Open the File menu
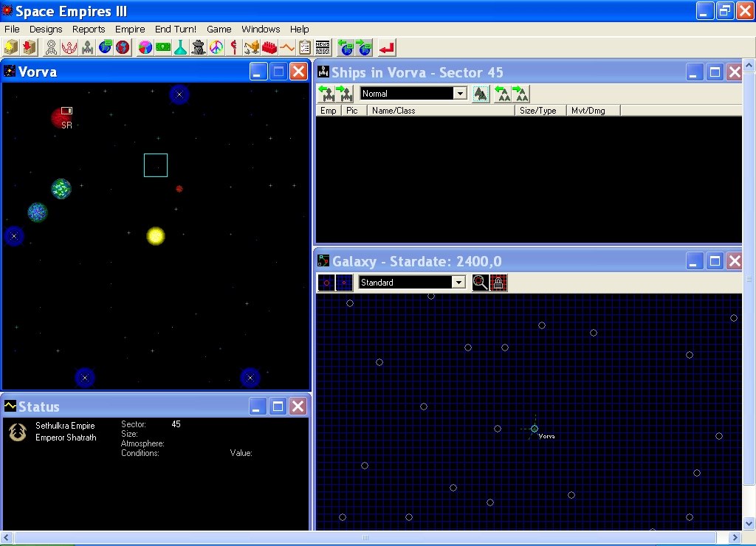Viewport: 756px width, 546px height. (12, 29)
